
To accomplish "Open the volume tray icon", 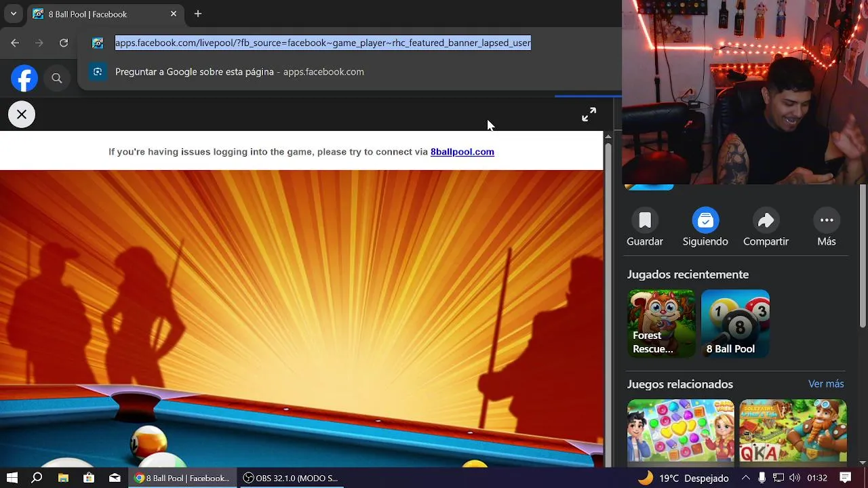I will pyautogui.click(x=794, y=478).
